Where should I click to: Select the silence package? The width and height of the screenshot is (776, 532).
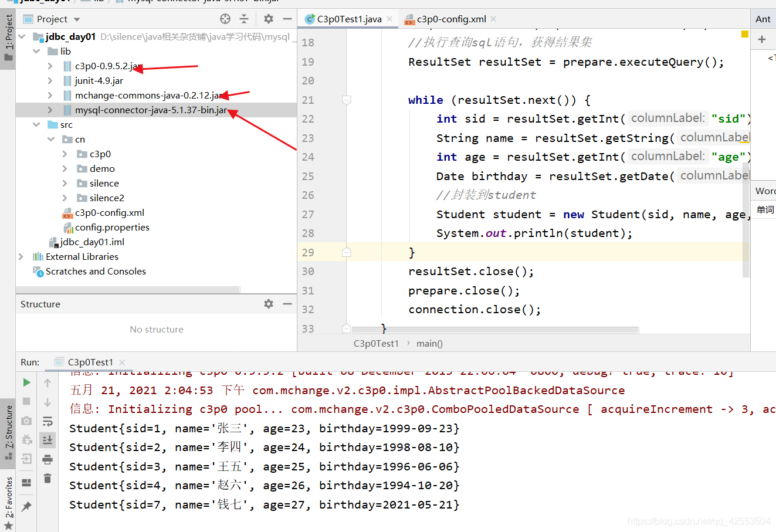coord(104,183)
